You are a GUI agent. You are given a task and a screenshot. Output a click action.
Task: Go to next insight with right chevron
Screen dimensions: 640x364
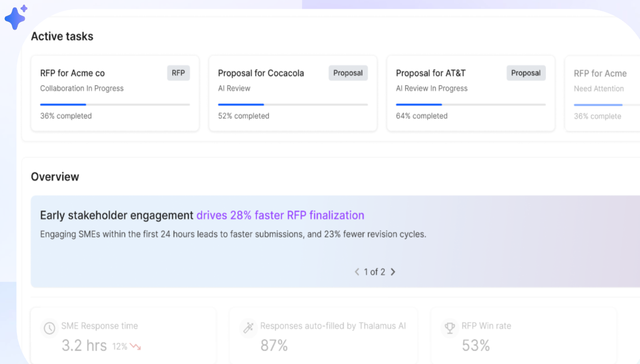pyautogui.click(x=393, y=272)
